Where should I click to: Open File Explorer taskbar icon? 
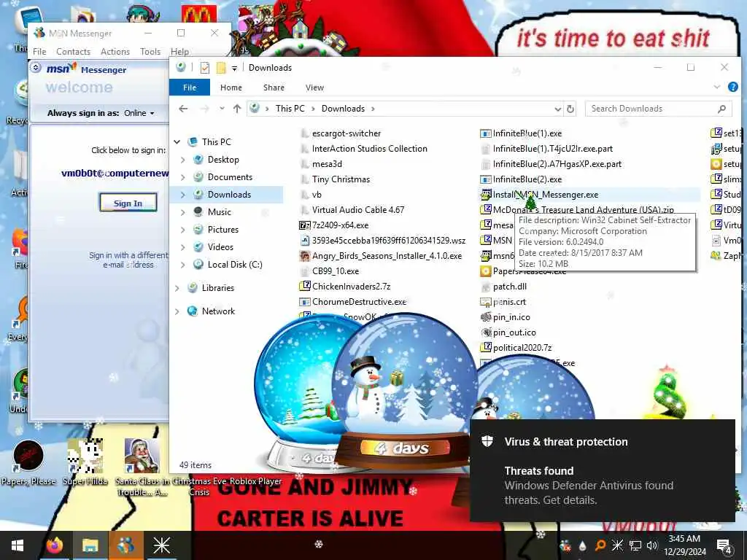pos(90,545)
